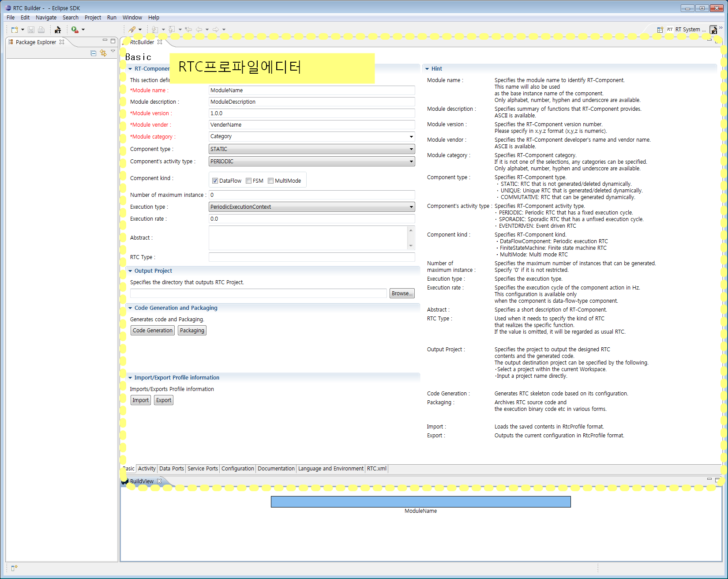Collapse the Code Generation and Packaging section
Image resolution: width=728 pixels, height=579 pixels.
coord(130,308)
